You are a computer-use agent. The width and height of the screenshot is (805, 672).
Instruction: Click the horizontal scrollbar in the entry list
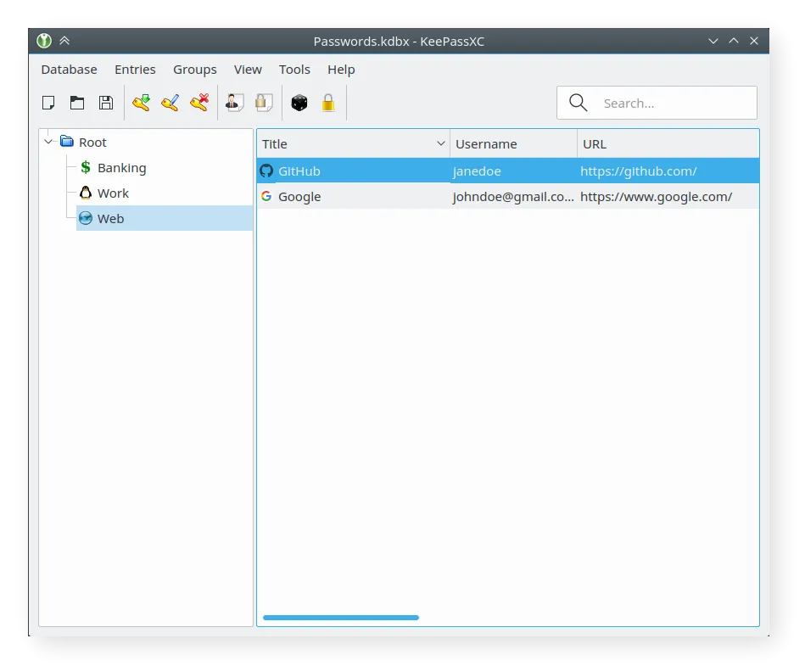(341, 618)
